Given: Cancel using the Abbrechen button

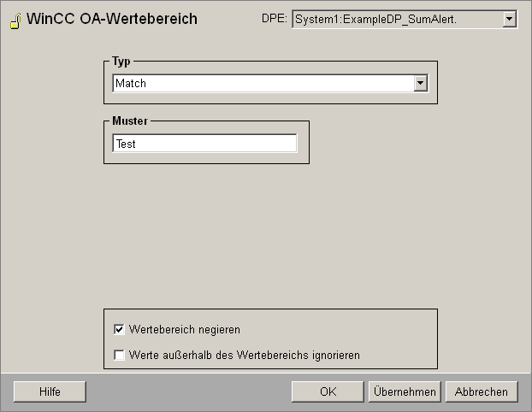Looking at the screenshot, I should (x=482, y=391).
